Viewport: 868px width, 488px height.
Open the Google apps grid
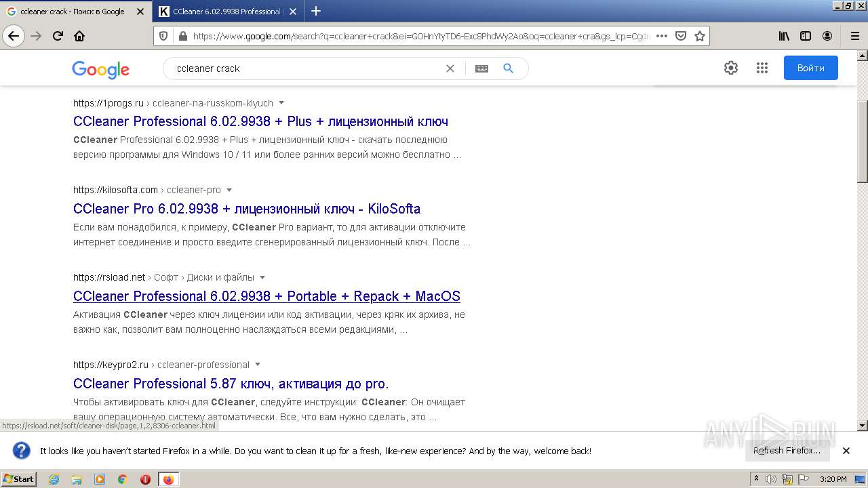[762, 68]
